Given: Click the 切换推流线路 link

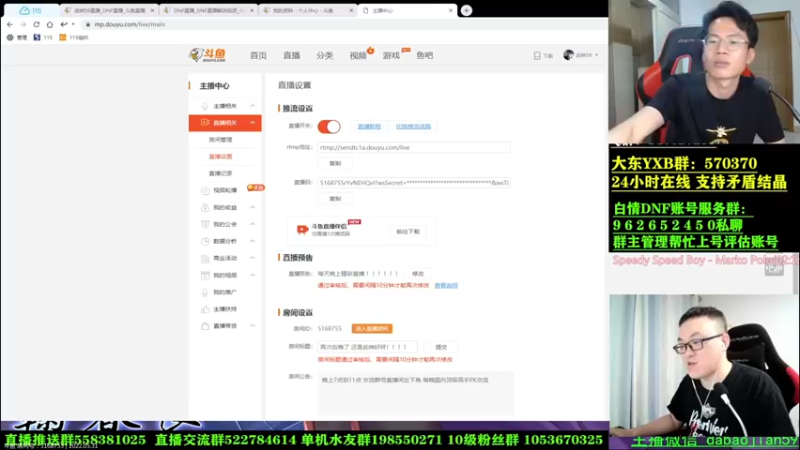Looking at the screenshot, I should pos(413,127).
